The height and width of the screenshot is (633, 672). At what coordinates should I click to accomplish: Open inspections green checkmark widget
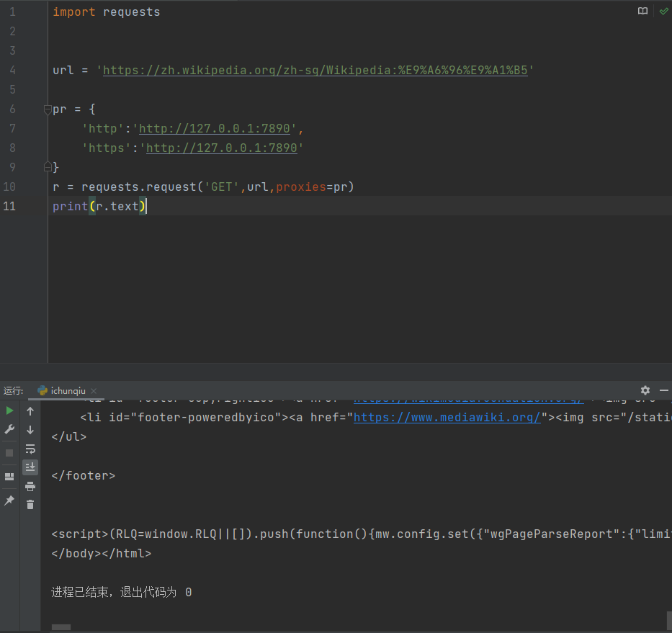pos(663,11)
